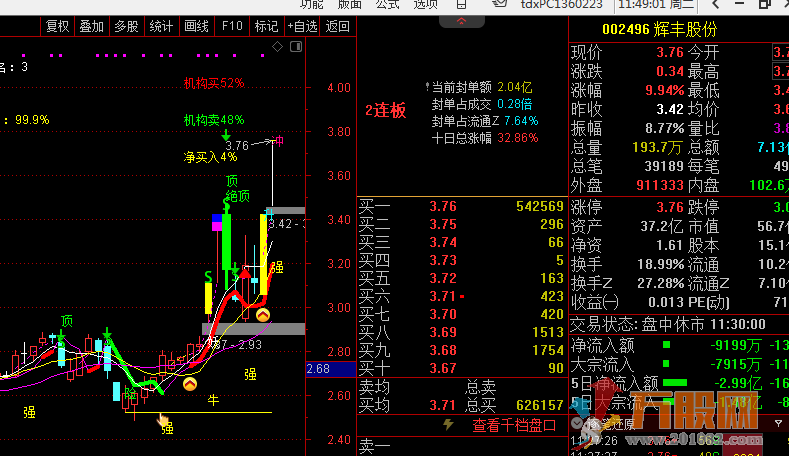The image size is (789, 456).
Task: Add stock via +自选 button
Action: pyautogui.click(x=303, y=26)
